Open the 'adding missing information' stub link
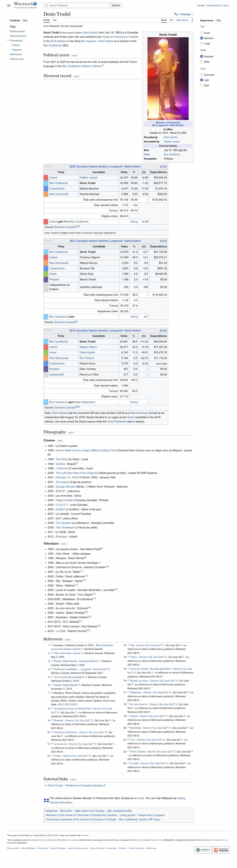The width and height of the screenshot is (237, 868). pos(118,800)
